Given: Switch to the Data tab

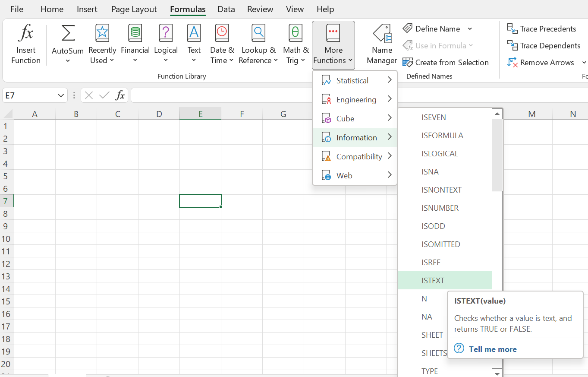Looking at the screenshot, I should (x=226, y=9).
